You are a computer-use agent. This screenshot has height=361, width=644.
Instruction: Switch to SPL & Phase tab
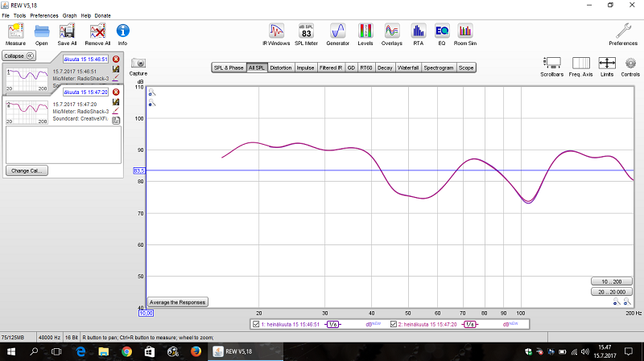click(x=229, y=68)
